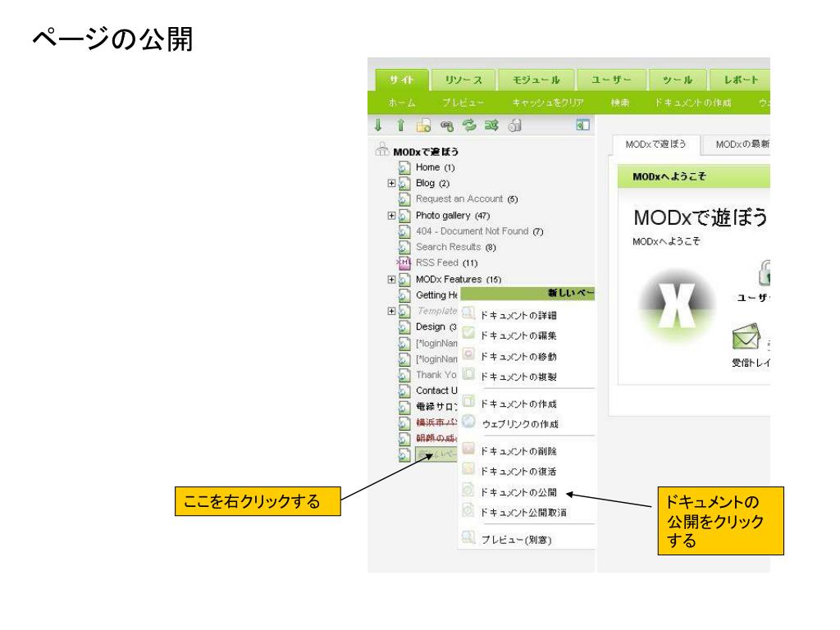Select the highlighted new page tree item
The width and height of the screenshot is (840, 630).
[x=436, y=454]
